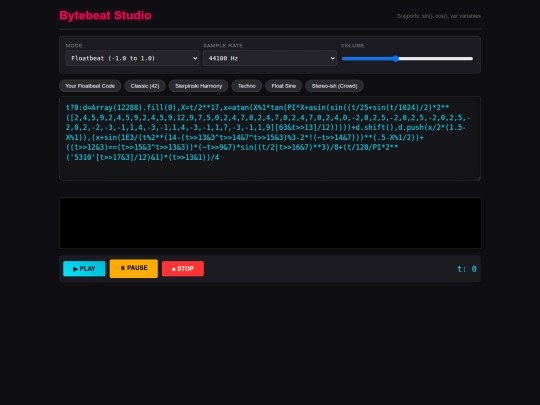Click the MODE label

(x=74, y=45)
